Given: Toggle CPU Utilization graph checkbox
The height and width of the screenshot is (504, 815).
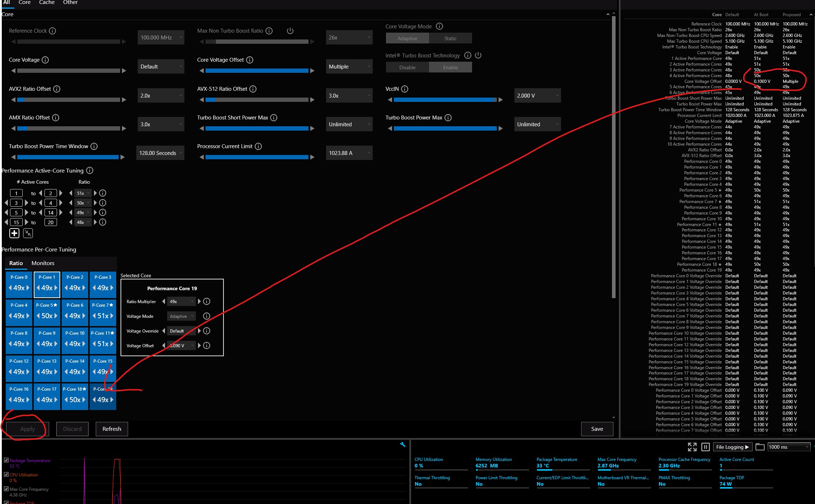Looking at the screenshot, I should pyautogui.click(x=6, y=475).
